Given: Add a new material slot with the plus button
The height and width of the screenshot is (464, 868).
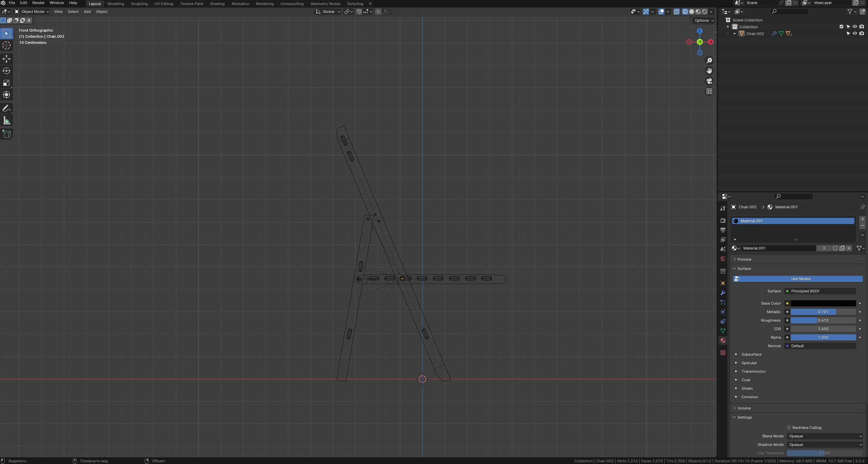Looking at the screenshot, I should [863, 219].
